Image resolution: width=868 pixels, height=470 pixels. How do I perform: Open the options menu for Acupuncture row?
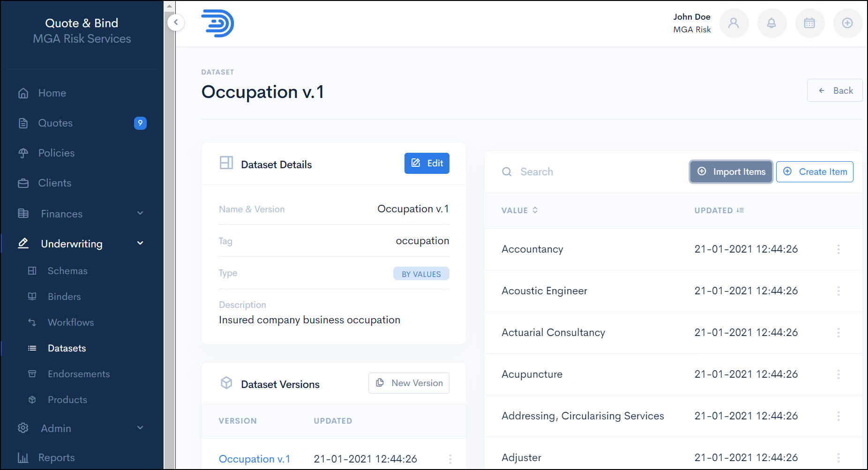click(838, 374)
